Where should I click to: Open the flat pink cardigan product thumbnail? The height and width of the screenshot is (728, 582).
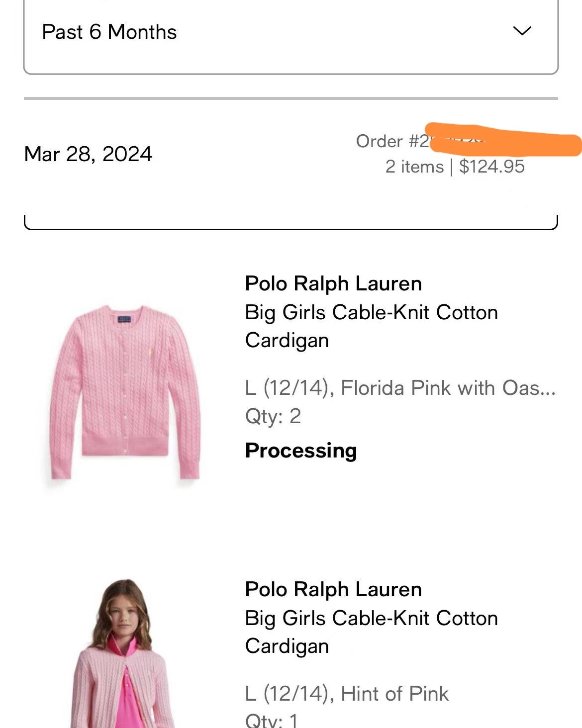[125, 392]
